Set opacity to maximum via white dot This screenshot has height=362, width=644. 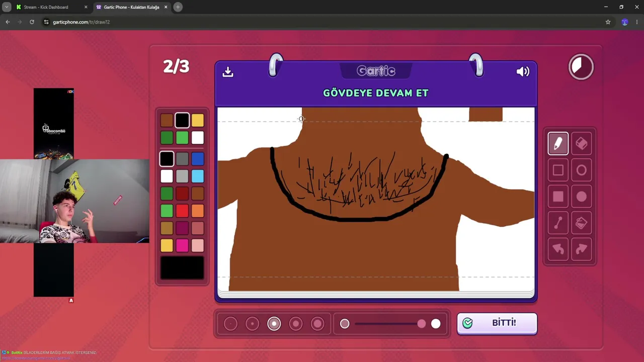(x=436, y=324)
